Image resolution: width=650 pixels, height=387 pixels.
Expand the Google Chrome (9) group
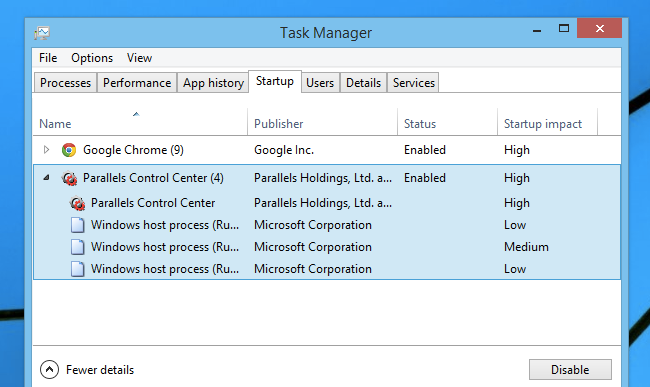[x=46, y=150]
